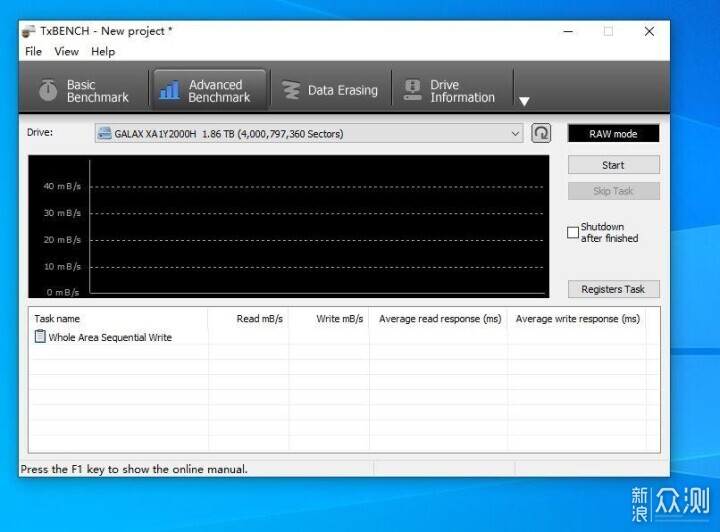Toggle RAW mode
Viewport: 720px width, 532px height.
coord(613,134)
